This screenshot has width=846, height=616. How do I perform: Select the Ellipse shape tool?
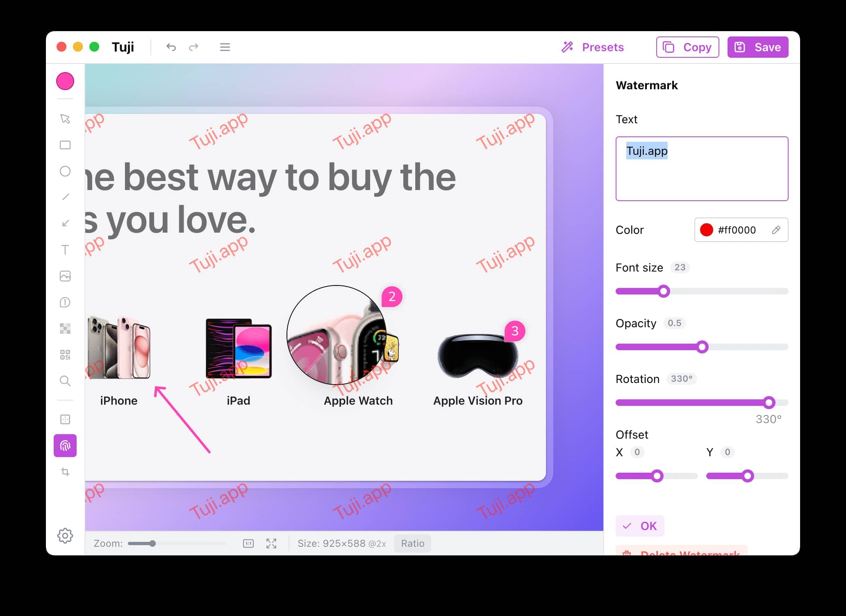tap(65, 171)
